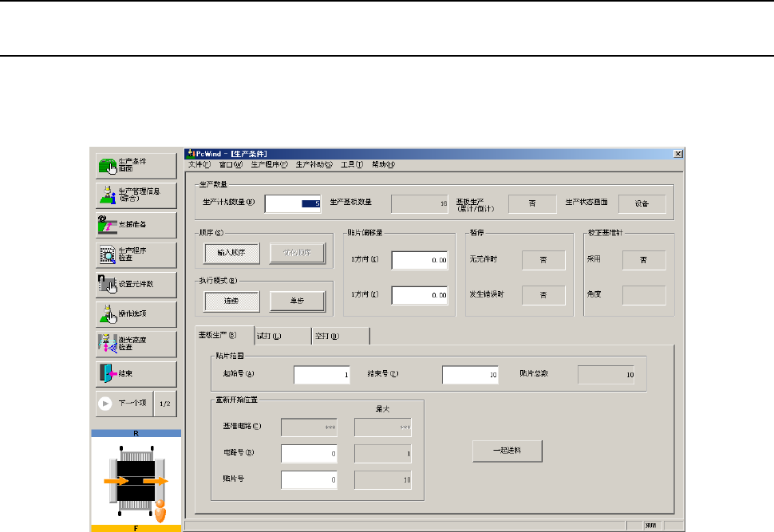This screenshot has height=532, width=774.
Task: Toggle 校正基准针 采用 否 button
Action: pyautogui.click(x=644, y=260)
